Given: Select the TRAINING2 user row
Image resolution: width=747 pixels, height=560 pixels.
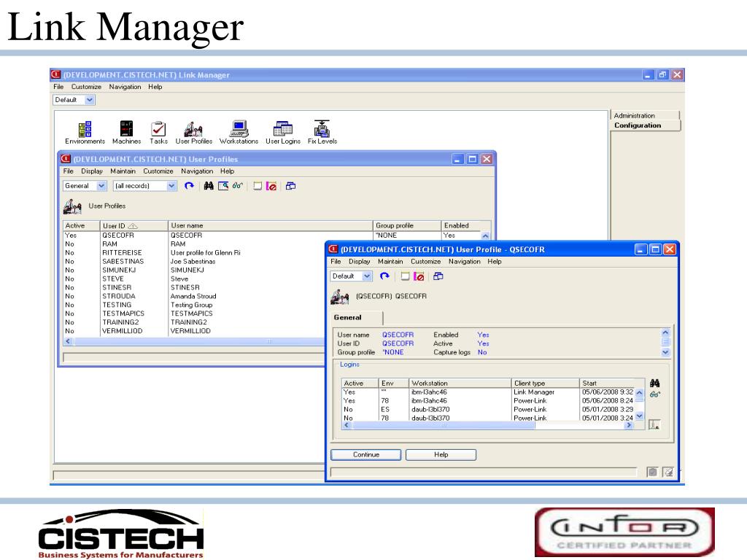Looking at the screenshot, I should tap(194, 322).
